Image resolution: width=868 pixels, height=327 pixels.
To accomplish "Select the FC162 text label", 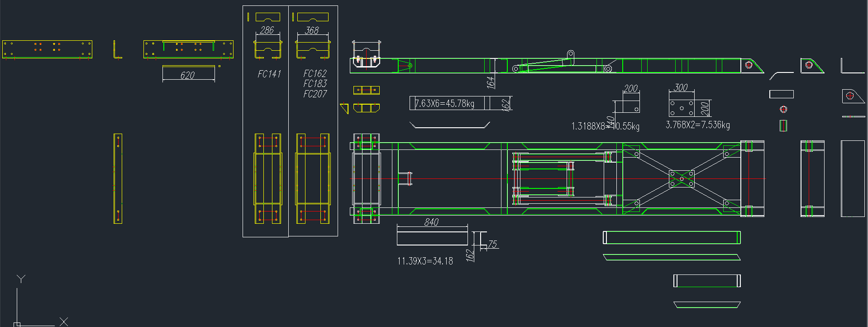I will pyautogui.click(x=315, y=73).
